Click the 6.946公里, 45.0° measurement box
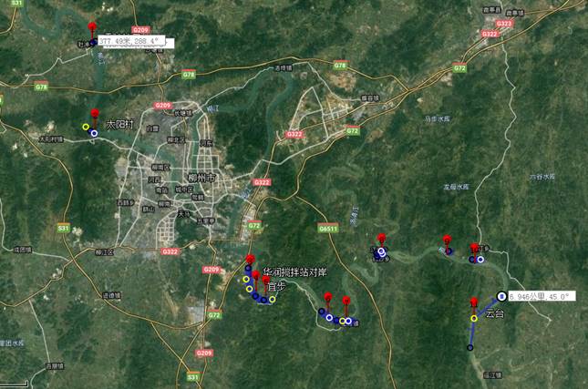The image size is (588, 389). (x=542, y=296)
